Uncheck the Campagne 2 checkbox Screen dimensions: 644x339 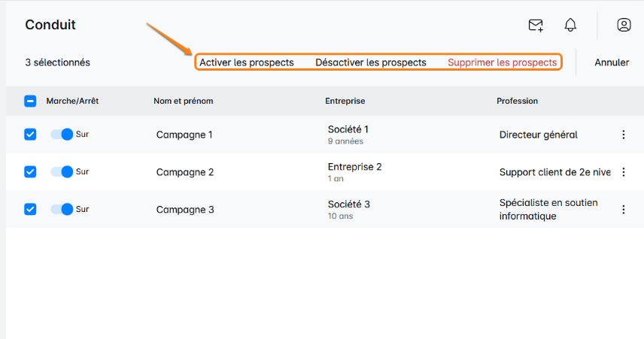tap(30, 172)
